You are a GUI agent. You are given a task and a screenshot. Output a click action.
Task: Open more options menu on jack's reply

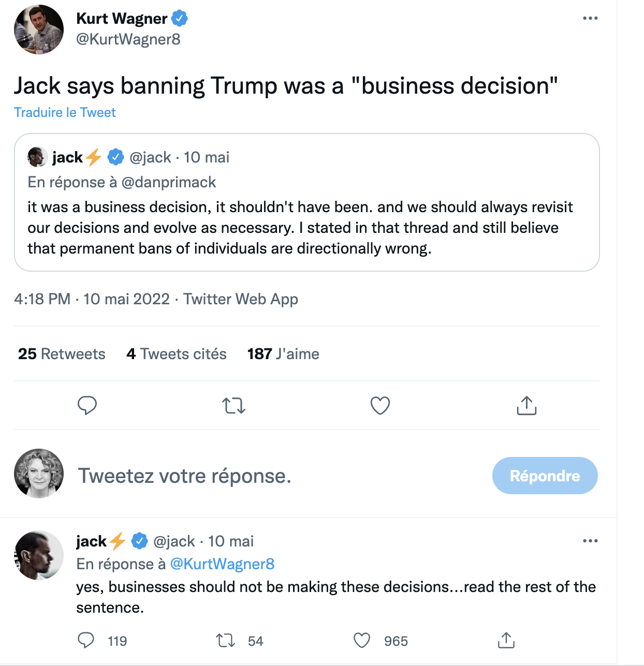pos(590,541)
